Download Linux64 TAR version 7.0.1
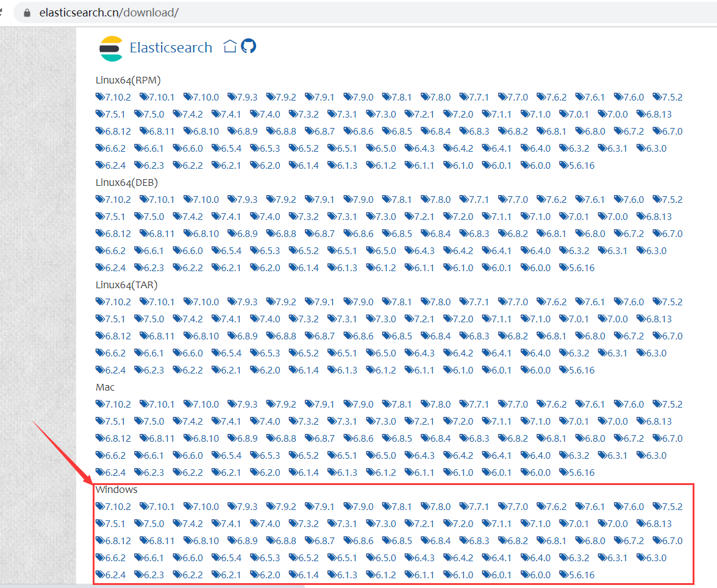 [x=574, y=319]
